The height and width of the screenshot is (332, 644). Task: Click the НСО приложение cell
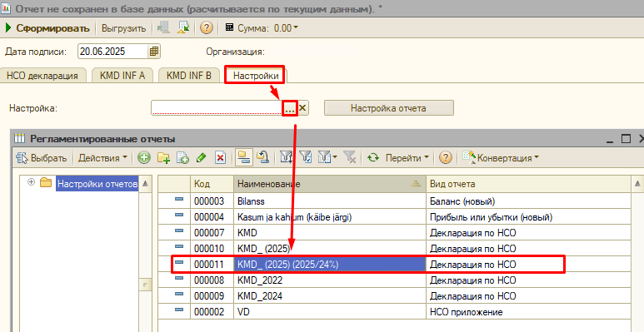point(528,312)
